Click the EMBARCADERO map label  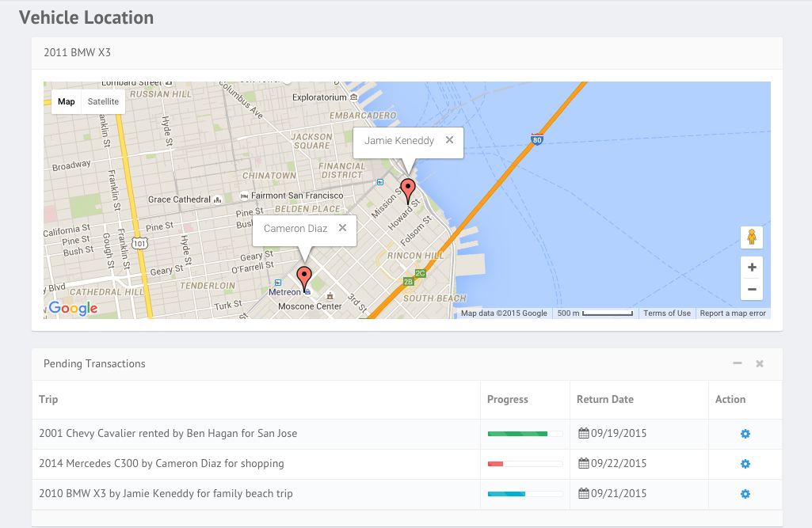point(363,115)
